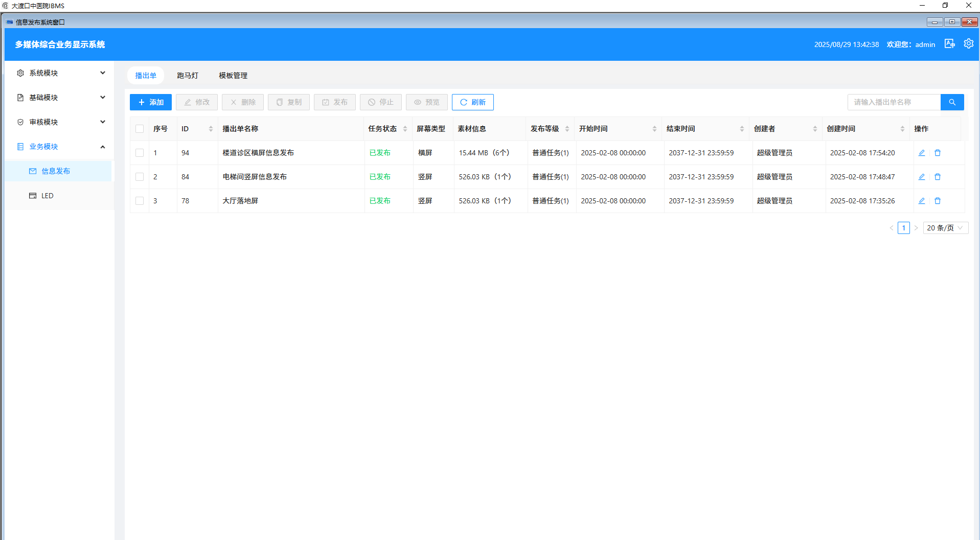Edit the 楼道诊区横屏信息发布 row via pencil icon

pyautogui.click(x=922, y=153)
